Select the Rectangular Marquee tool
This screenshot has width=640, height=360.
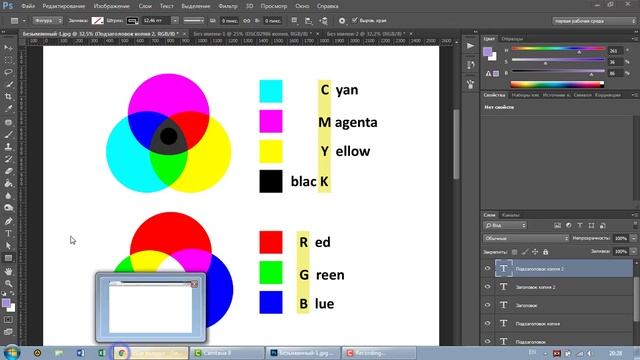8,60
